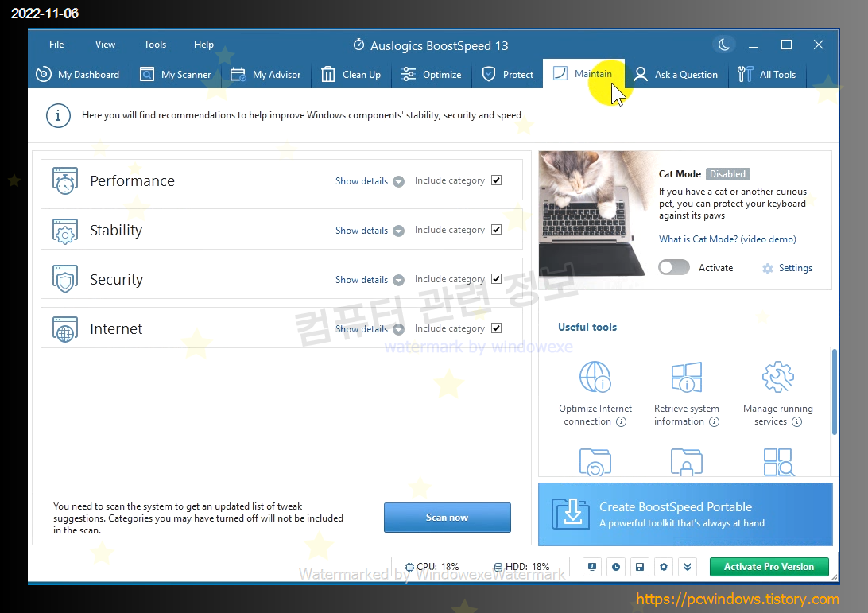Select the Optimize tab

click(432, 74)
